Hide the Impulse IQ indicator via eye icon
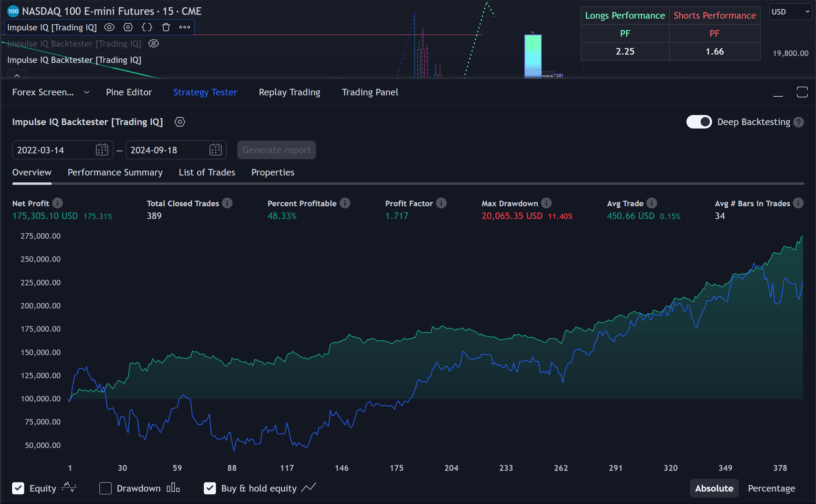This screenshot has width=816, height=504. point(109,27)
